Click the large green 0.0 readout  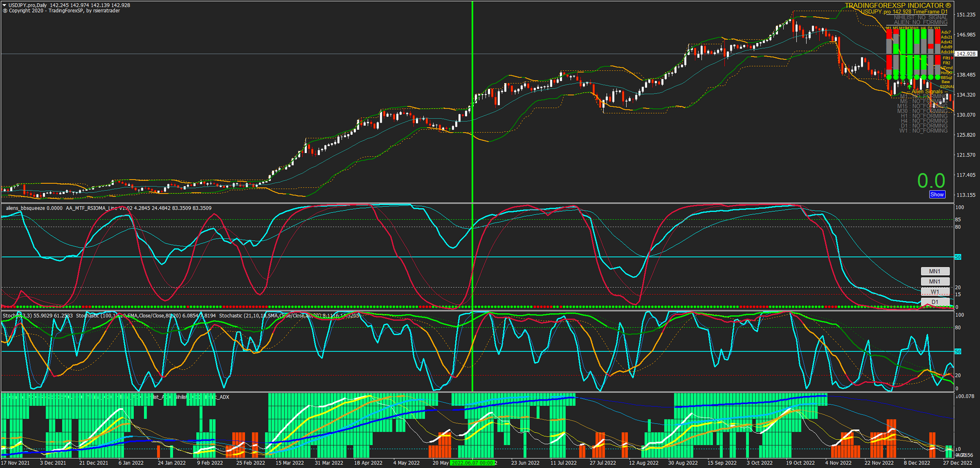click(x=931, y=181)
